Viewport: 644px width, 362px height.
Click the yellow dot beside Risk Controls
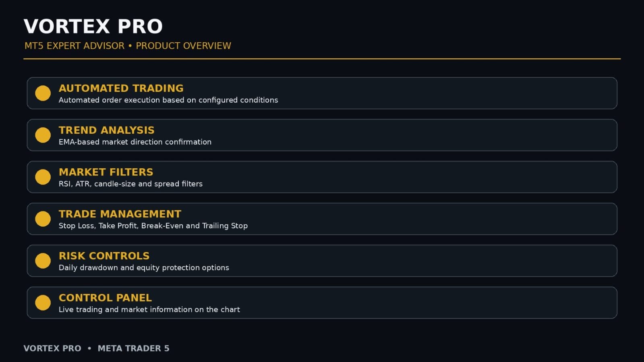pos(43,261)
